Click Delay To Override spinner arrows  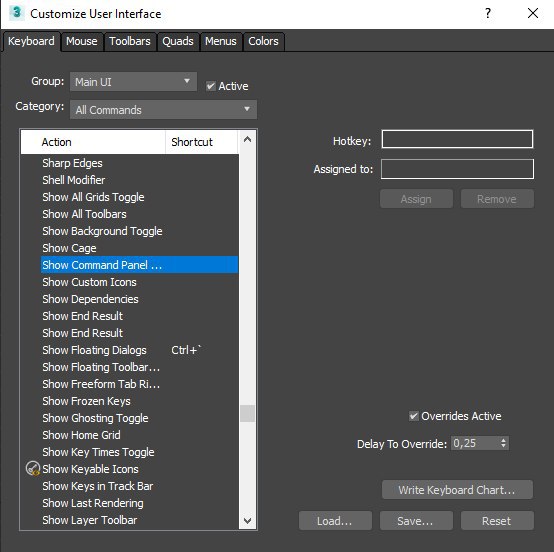[x=503, y=443]
